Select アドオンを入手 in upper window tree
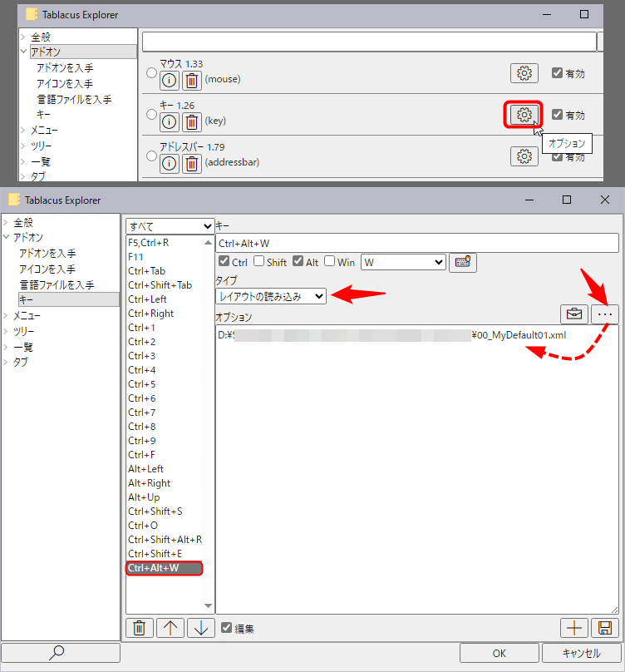The image size is (625, 672). (x=65, y=67)
